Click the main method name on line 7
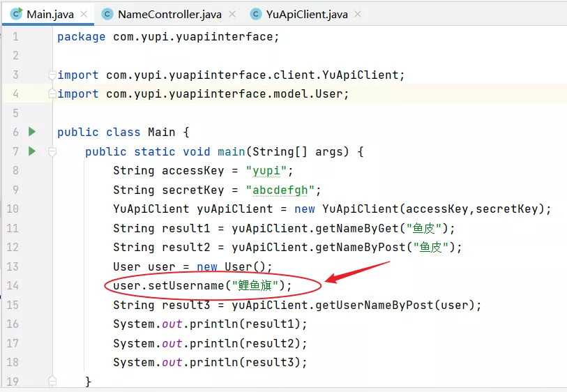Viewport: 567px width, 392px height. click(232, 151)
